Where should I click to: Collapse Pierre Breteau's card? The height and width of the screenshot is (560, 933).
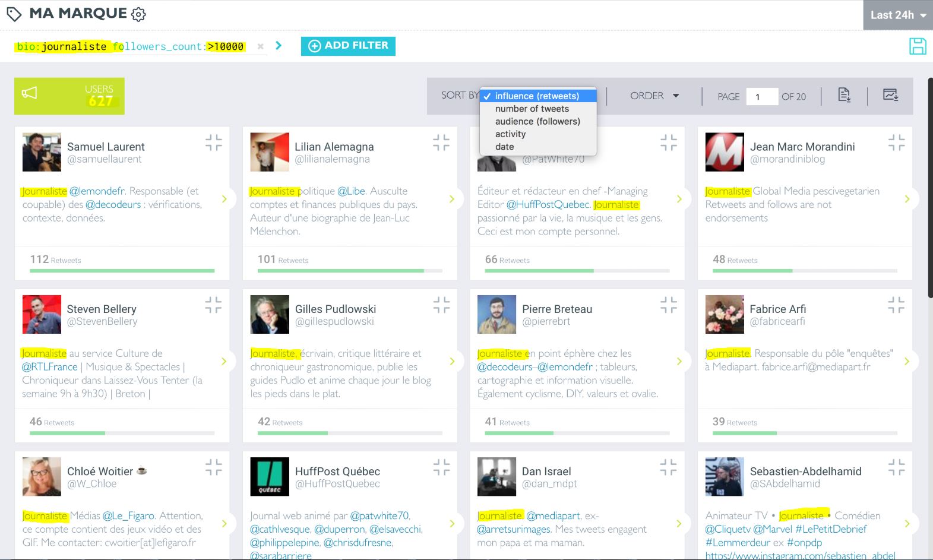(x=669, y=305)
